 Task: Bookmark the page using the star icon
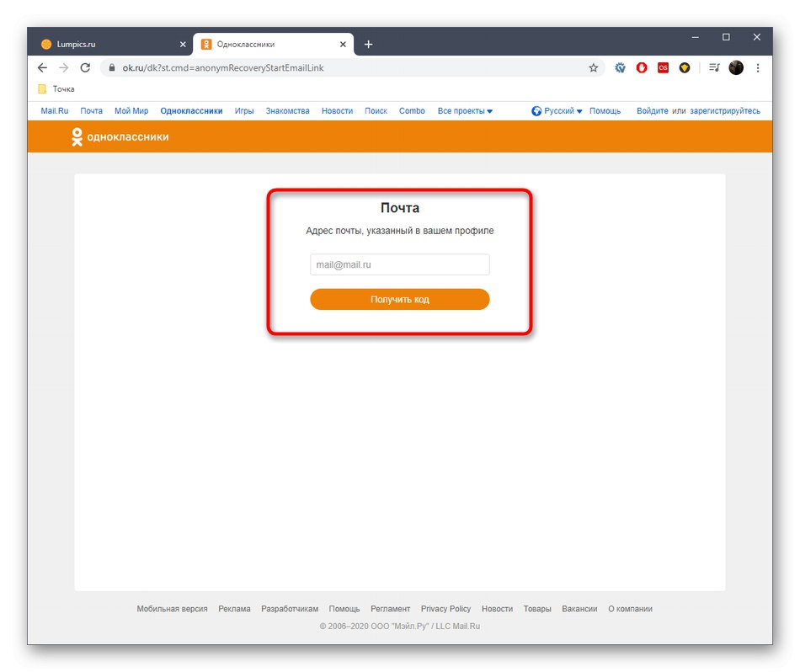593,67
